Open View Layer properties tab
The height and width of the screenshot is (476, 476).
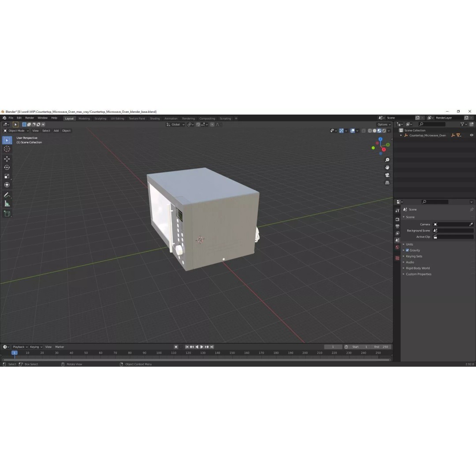(x=398, y=233)
